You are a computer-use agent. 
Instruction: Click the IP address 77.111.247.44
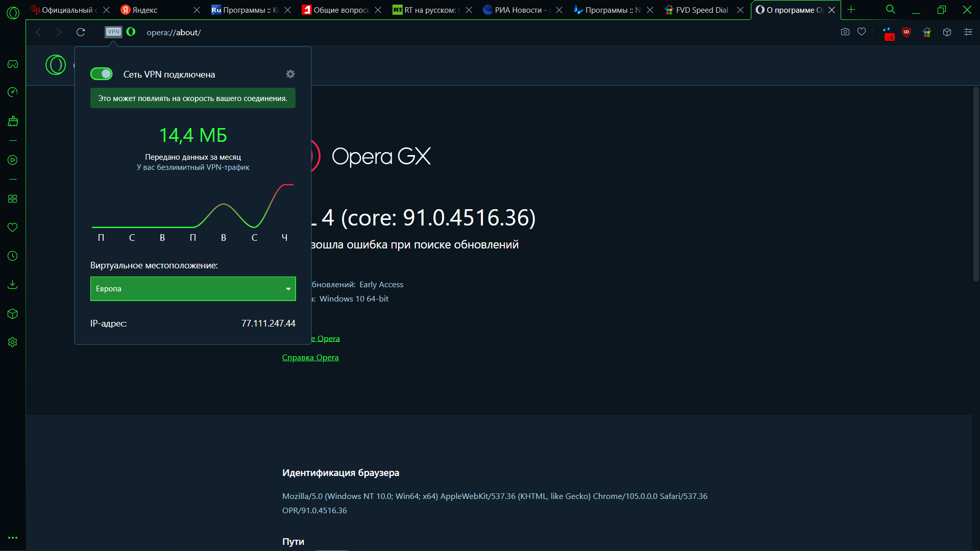[268, 323]
